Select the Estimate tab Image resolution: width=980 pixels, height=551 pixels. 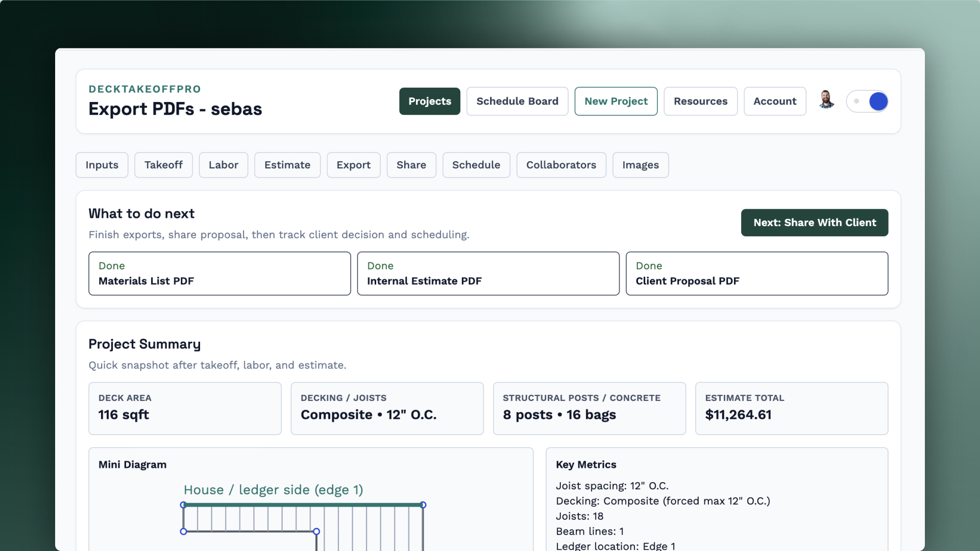click(x=287, y=165)
